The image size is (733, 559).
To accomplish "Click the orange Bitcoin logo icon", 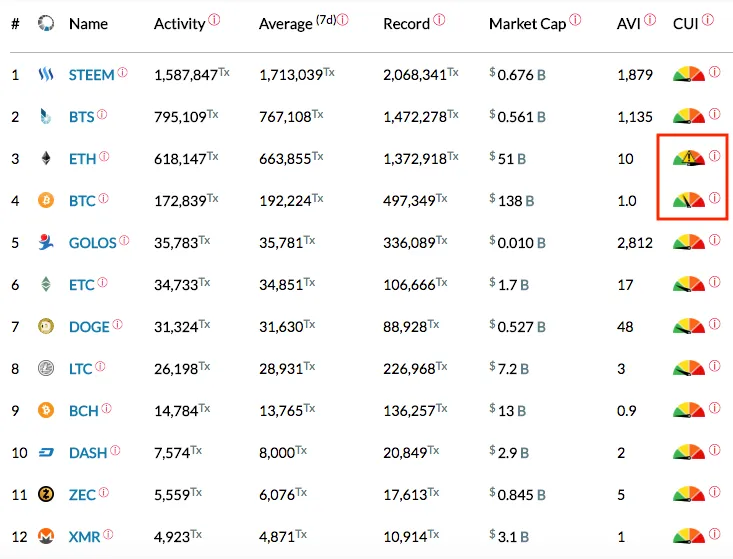I will pos(46,201).
